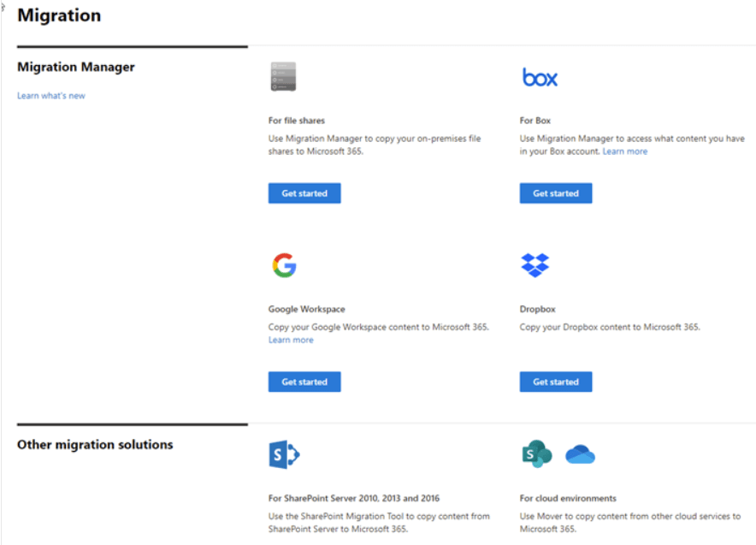Click the OneDrive cloud icon
The image size is (756, 545).
click(580, 454)
